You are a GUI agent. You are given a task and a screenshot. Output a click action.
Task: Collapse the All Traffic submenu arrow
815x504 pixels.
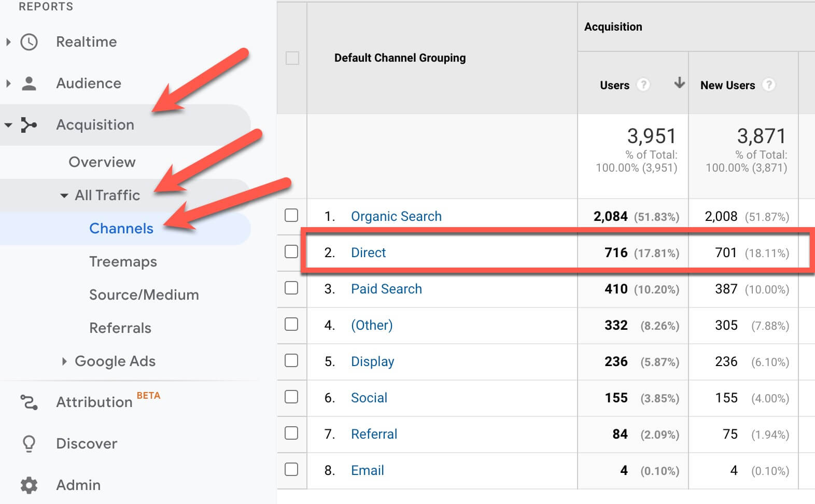pos(64,195)
